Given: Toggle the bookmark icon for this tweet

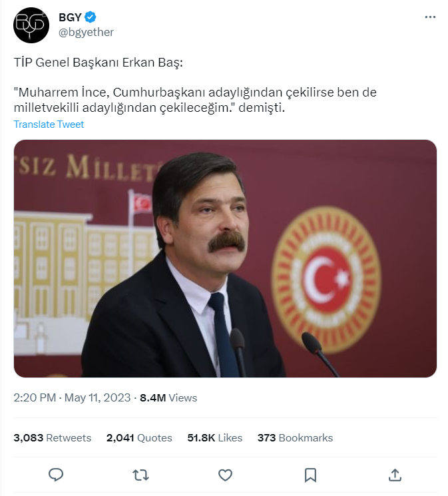Looking at the screenshot, I should [310, 474].
